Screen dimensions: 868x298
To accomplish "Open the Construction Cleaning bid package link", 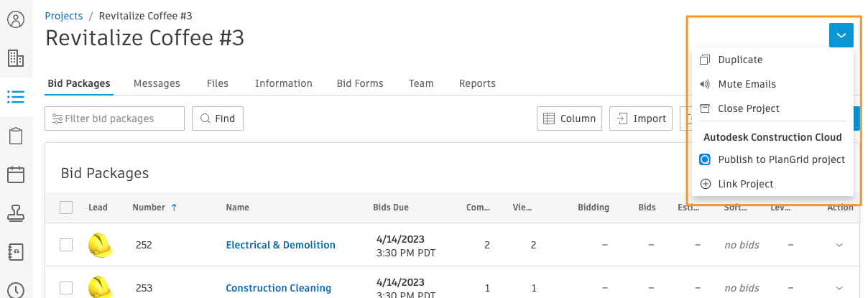I will tap(279, 288).
